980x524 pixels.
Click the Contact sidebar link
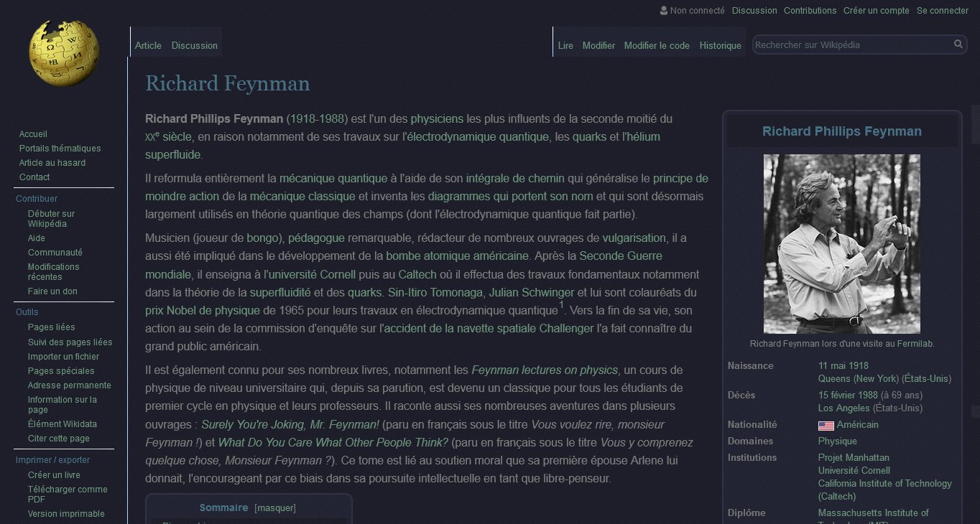click(x=34, y=177)
